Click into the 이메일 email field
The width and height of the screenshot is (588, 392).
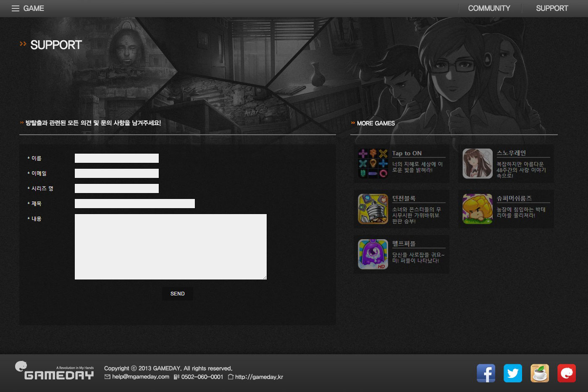point(117,173)
